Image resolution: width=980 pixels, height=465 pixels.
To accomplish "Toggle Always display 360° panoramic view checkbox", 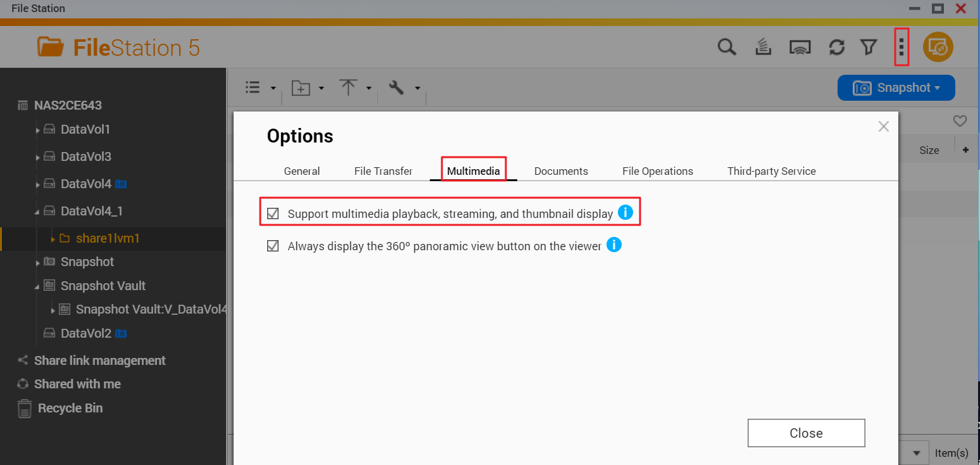I will [x=273, y=246].
